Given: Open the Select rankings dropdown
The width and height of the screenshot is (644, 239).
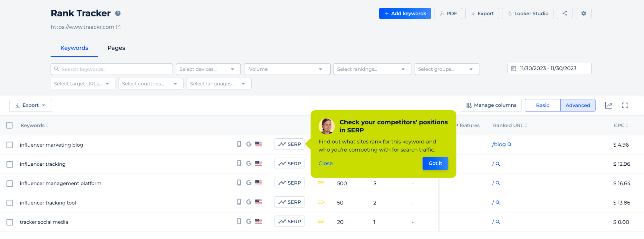Looking at the screenshot, I should 372,69.
